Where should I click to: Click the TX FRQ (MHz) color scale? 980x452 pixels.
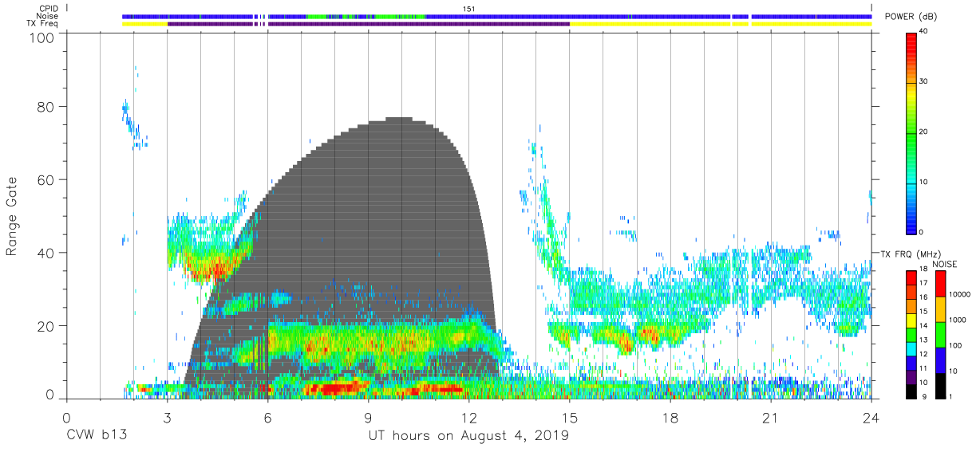click(911, 335)
